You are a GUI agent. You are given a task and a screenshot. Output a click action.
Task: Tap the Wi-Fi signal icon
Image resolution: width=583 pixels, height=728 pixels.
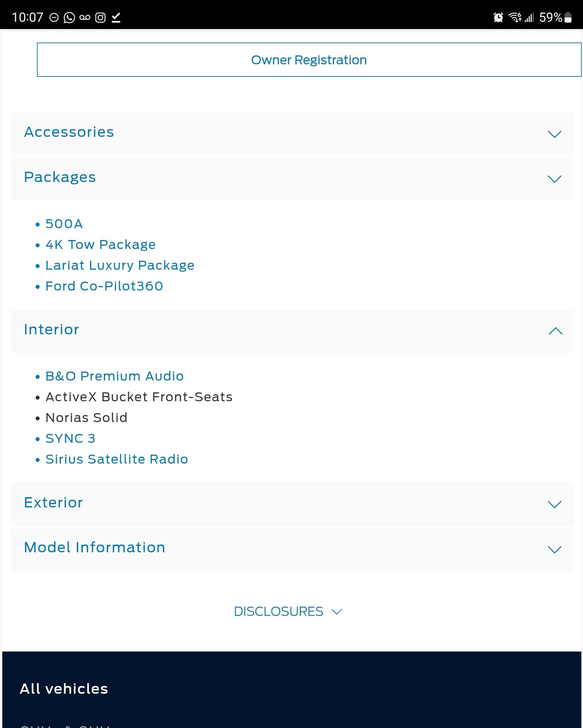515,17
